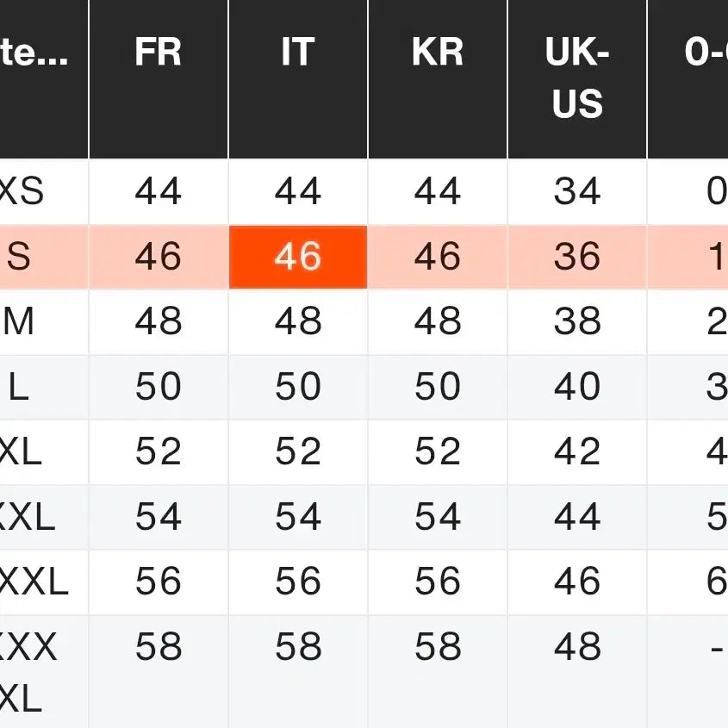Select the KR column header
Screen dimensions: 728x728
438,53
